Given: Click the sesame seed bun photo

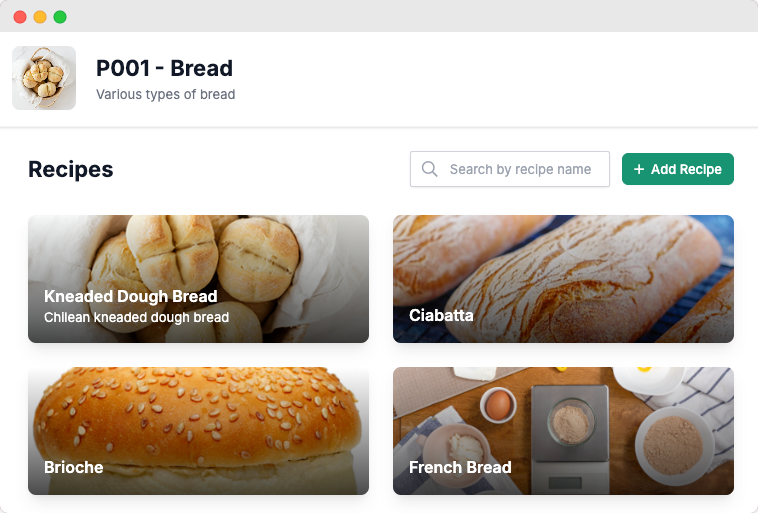Looking at the screenshot, I should click(200, 415).
